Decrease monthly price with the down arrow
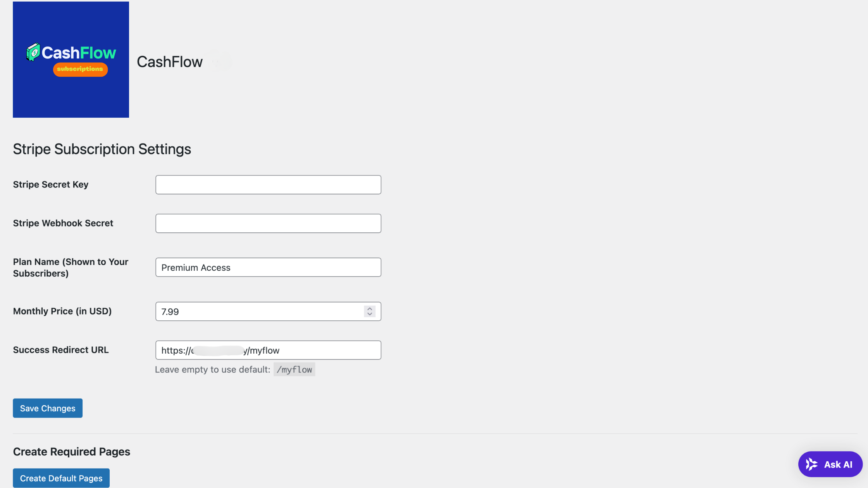 point(370,314)
